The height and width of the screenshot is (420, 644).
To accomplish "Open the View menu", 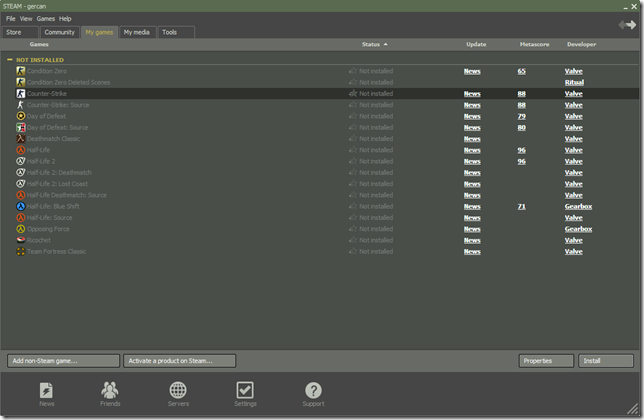I will (26, 18).
